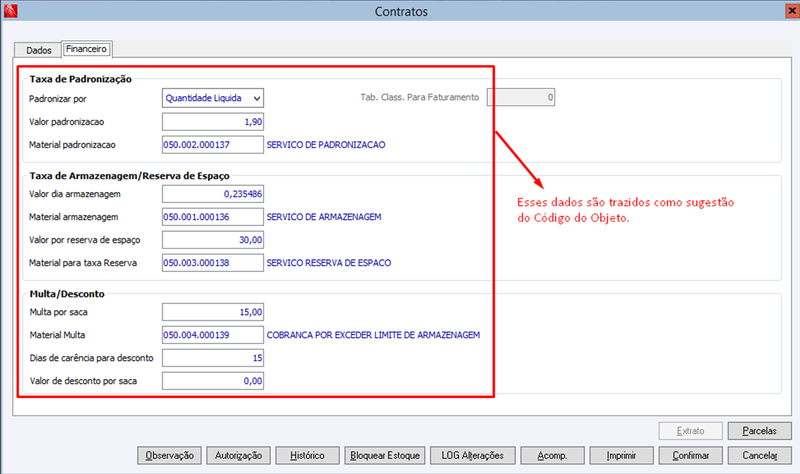Click the Imprimir button
The height and width of the screenshot is (474, 800).
click(621, 456)
